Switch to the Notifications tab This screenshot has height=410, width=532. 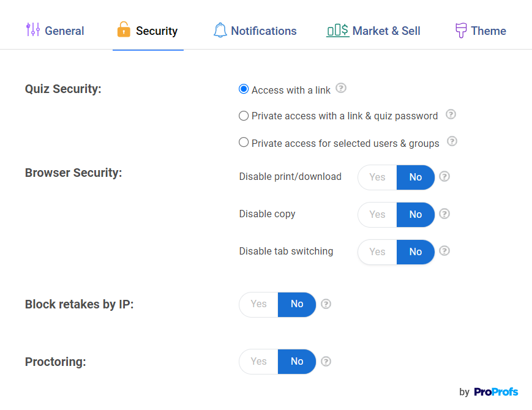click(255, 31)
